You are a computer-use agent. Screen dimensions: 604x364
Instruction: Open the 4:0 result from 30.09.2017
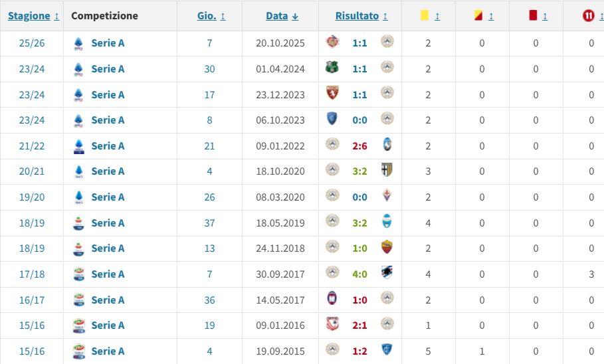359,274
